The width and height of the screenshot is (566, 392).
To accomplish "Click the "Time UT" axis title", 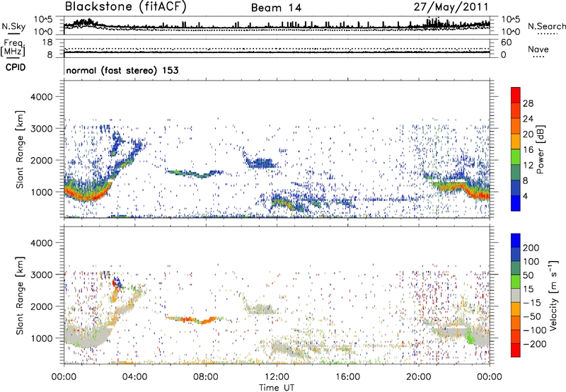I will click(x=277, y=387).
